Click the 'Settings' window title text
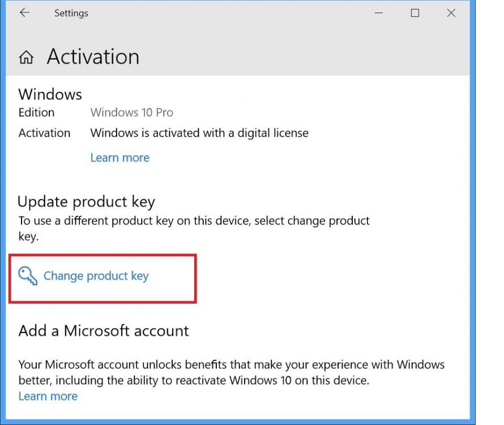 coord(71,13)
